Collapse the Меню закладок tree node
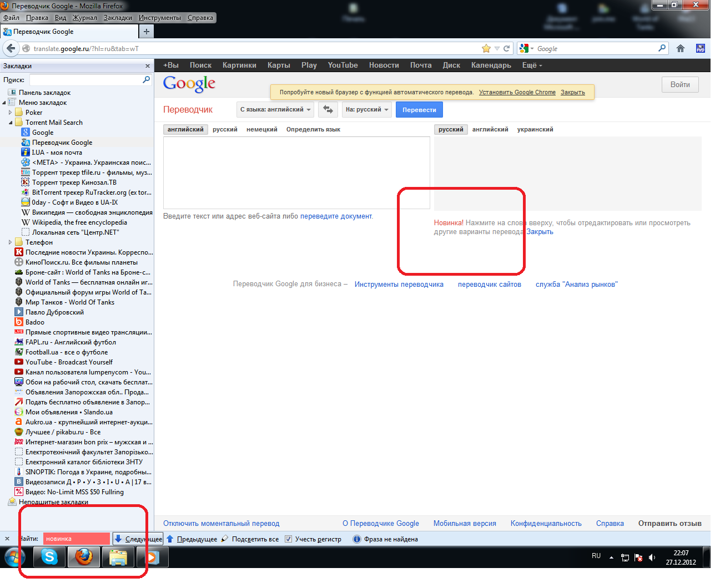This screenshot has width=715, height=588. [x=4, y=103]
